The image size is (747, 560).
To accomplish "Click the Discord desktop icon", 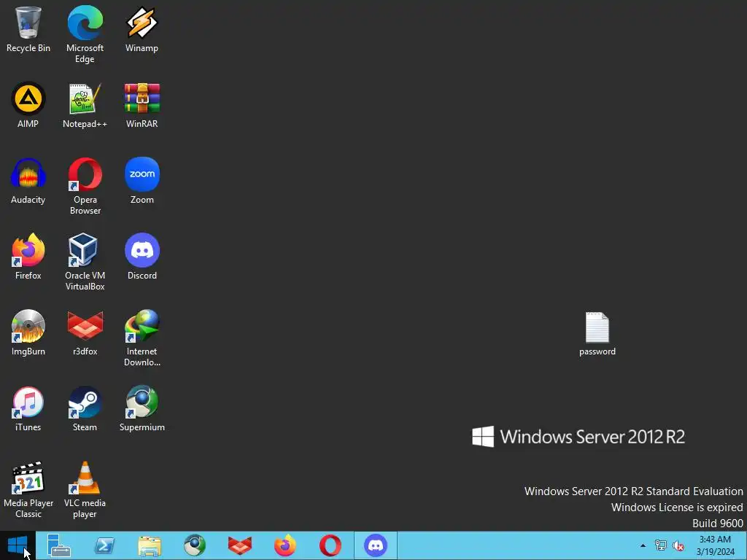I will 142,256.
